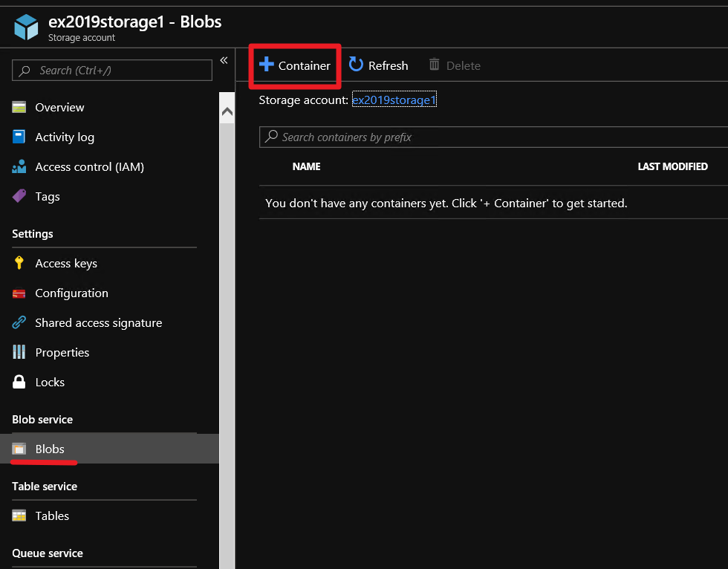
Task: Click the disabled Delete button label
Action: [x=464, y=66]
